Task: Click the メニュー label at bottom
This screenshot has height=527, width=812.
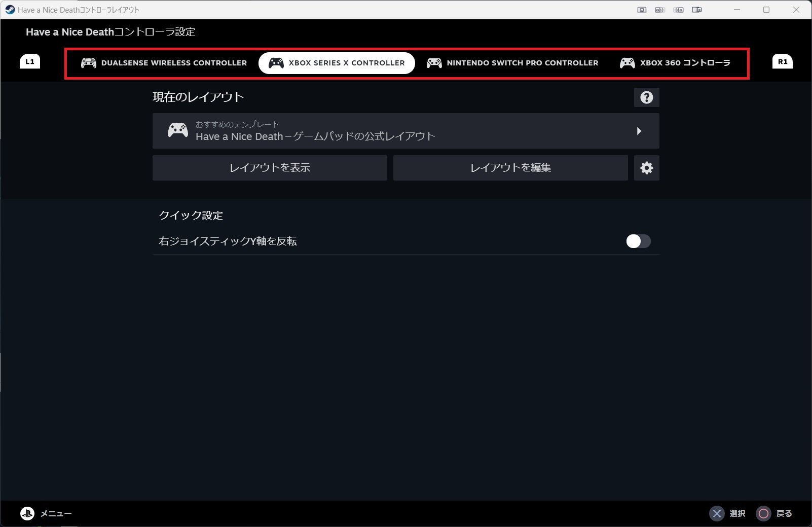Action: pyautogui.click(x=56, y=514)
